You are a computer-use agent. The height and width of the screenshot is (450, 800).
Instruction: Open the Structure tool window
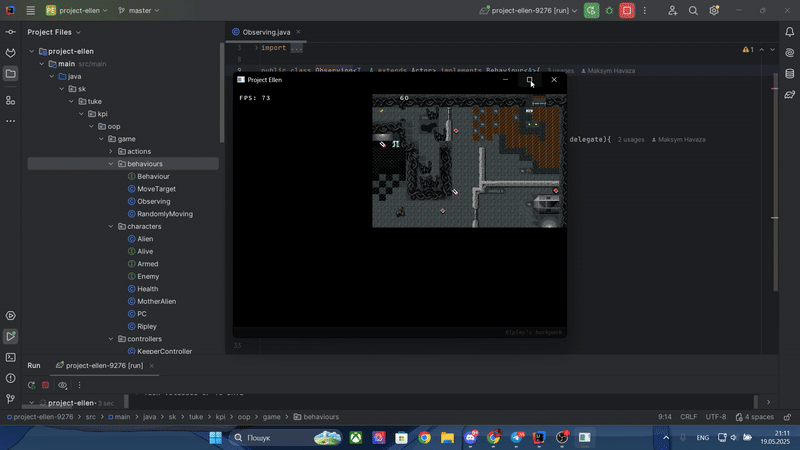(x=10, y=101)
